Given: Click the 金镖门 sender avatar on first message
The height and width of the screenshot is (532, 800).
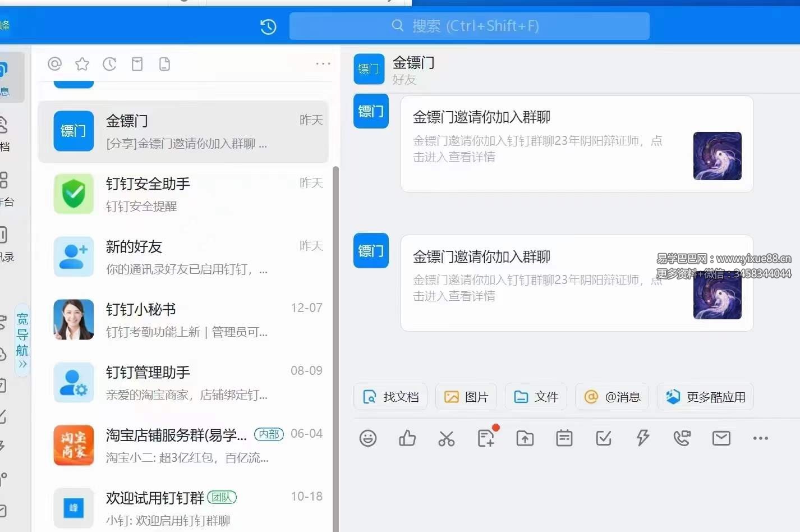Looking at the screenshot, I should (371, 111).
